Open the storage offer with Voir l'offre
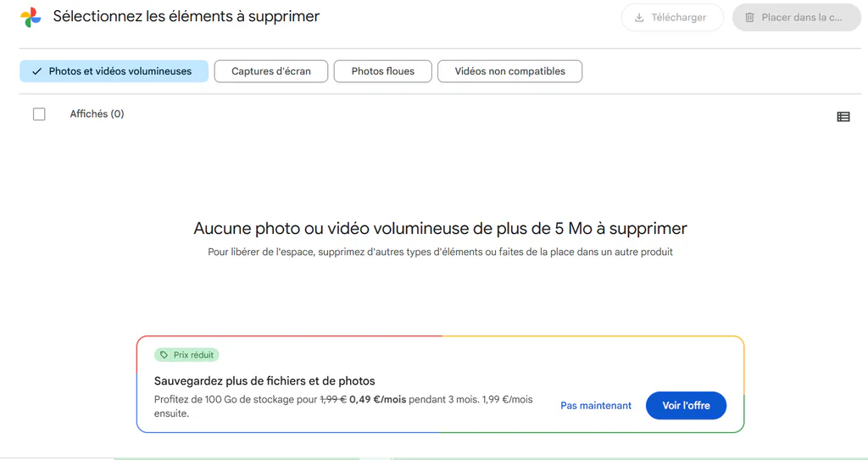This screenshot has width=868, height=460. 686,406
